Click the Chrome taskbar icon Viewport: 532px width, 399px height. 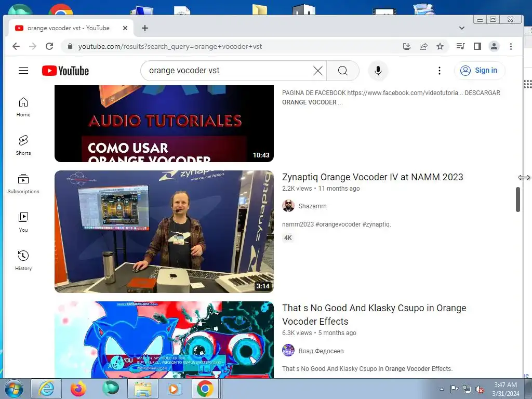tap(205, 389)
